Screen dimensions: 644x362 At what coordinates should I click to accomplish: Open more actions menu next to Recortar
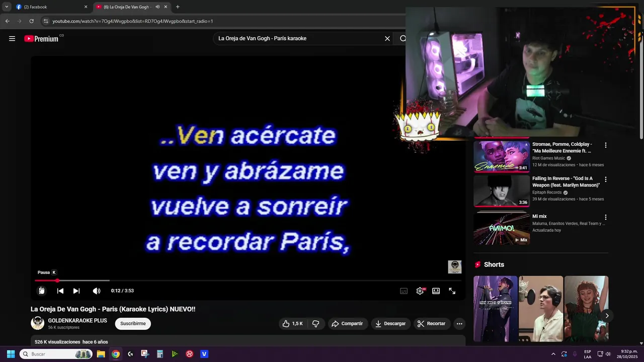pyautogui.click(x=459, y=324)
